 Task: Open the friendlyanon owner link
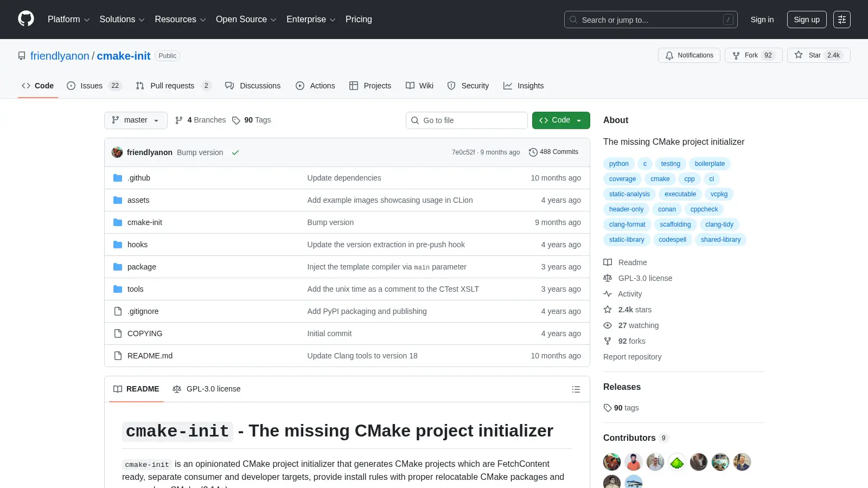click(60, 56)
